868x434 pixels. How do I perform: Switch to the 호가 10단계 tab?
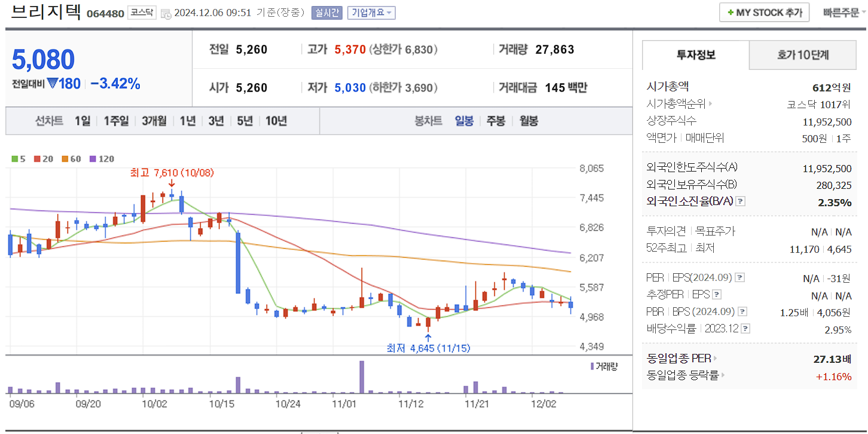803,54
